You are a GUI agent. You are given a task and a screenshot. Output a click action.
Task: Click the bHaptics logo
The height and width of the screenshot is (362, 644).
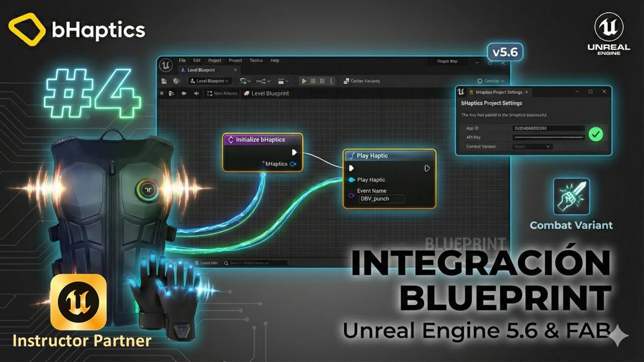tap(77, 29)
